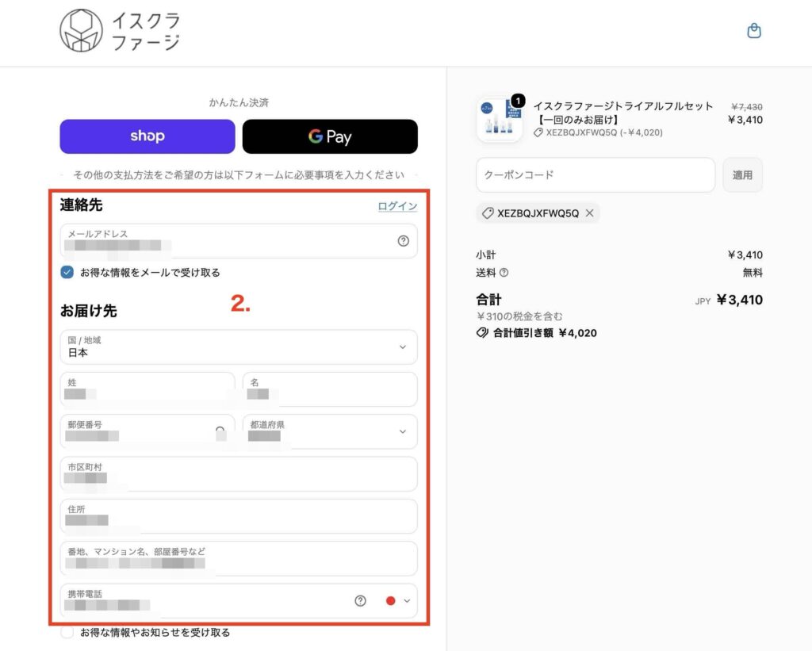This screenshot has width=812, height=651.
Task: Open the shopping bag cart icon
Action: click(x=754, y=31)
